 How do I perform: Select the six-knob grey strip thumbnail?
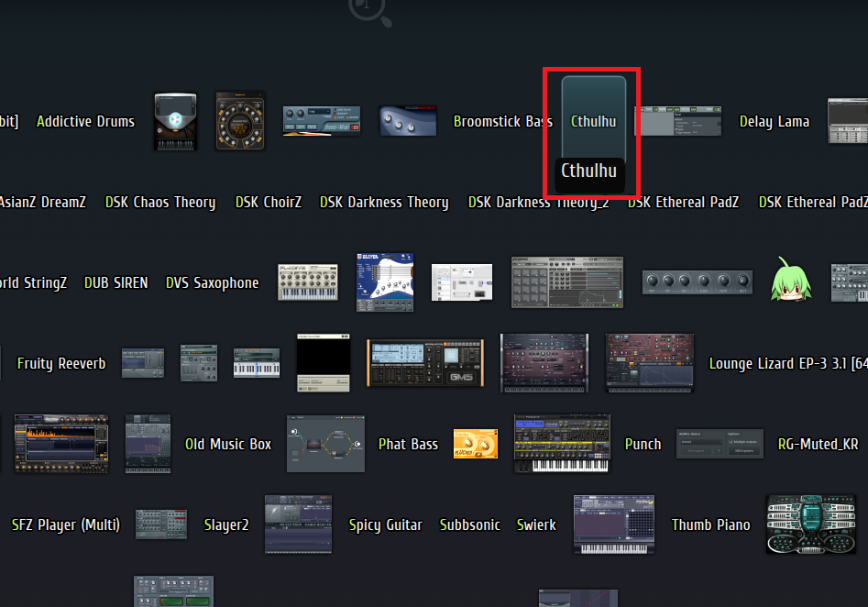[697, 282]
